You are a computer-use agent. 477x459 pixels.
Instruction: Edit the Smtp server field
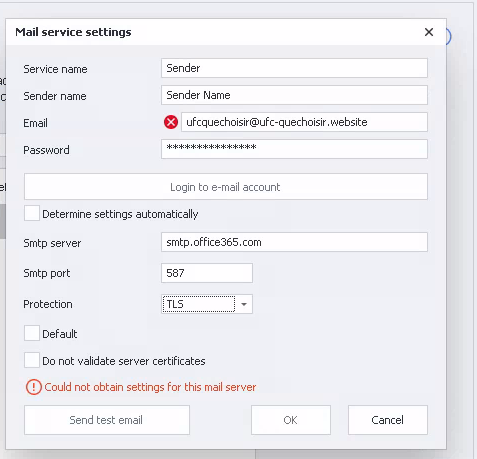tap(294, 242)
